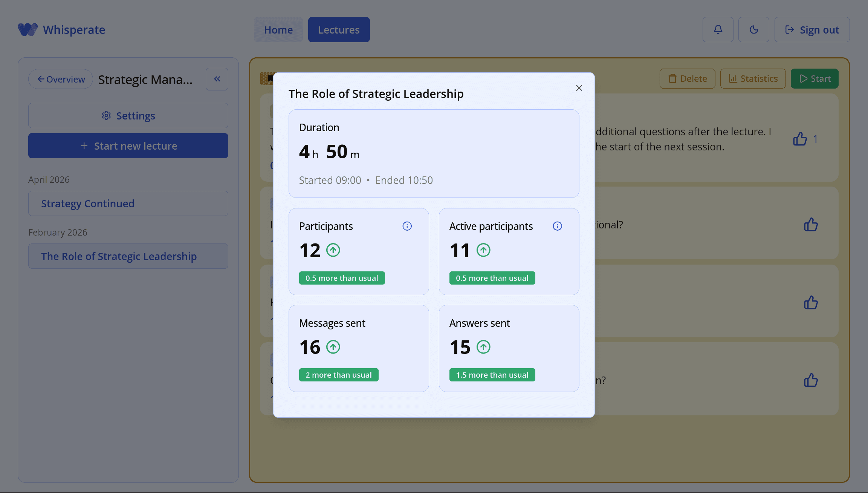This screenshot has height=493, width=868.
Task: Click the trash icon on Delete
Action: 672,78
